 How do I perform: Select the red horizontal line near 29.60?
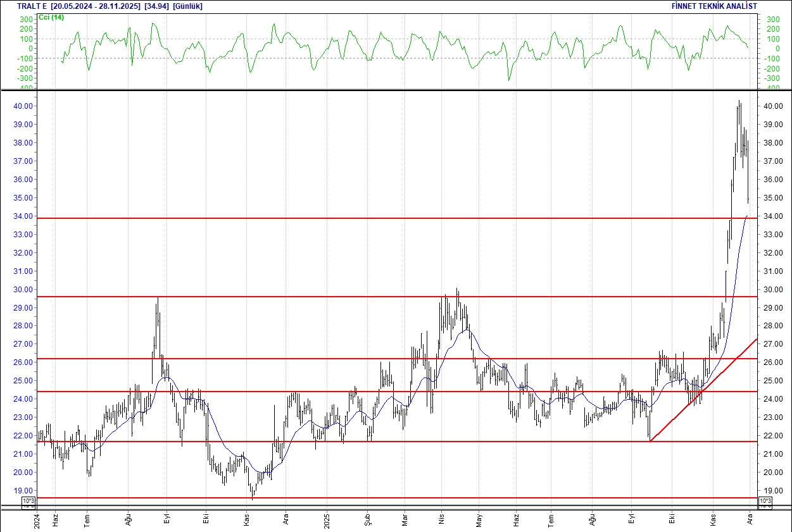(x=380, y=297)
